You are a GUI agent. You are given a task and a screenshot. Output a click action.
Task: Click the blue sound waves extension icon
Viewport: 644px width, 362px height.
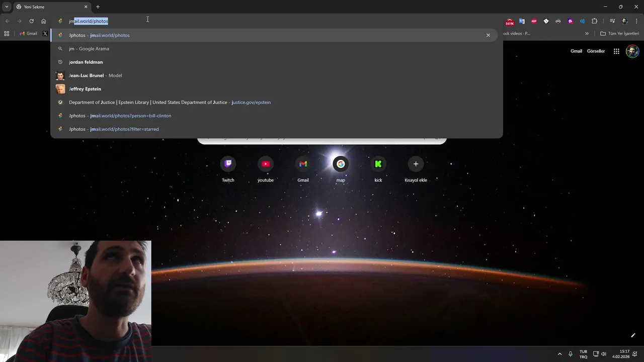(x=582, y=21)
